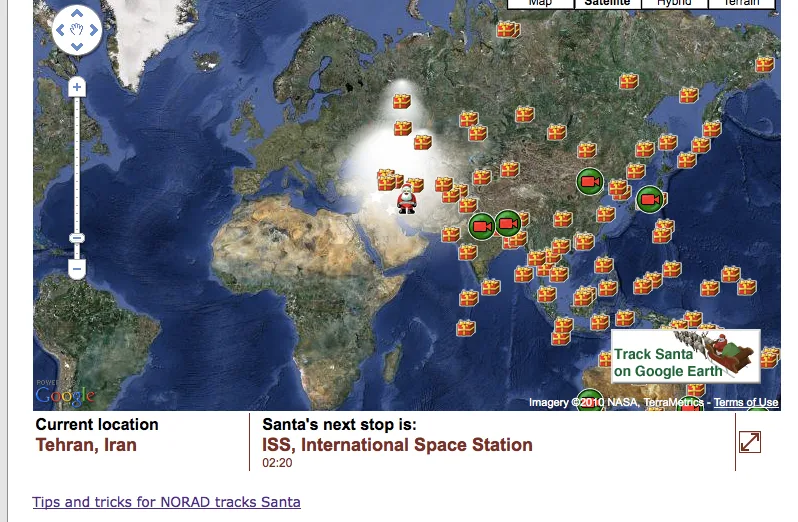Click the Track Santa on Google Earth banner
The height and width of the screenshot is (522, 798).
point(686,357)
